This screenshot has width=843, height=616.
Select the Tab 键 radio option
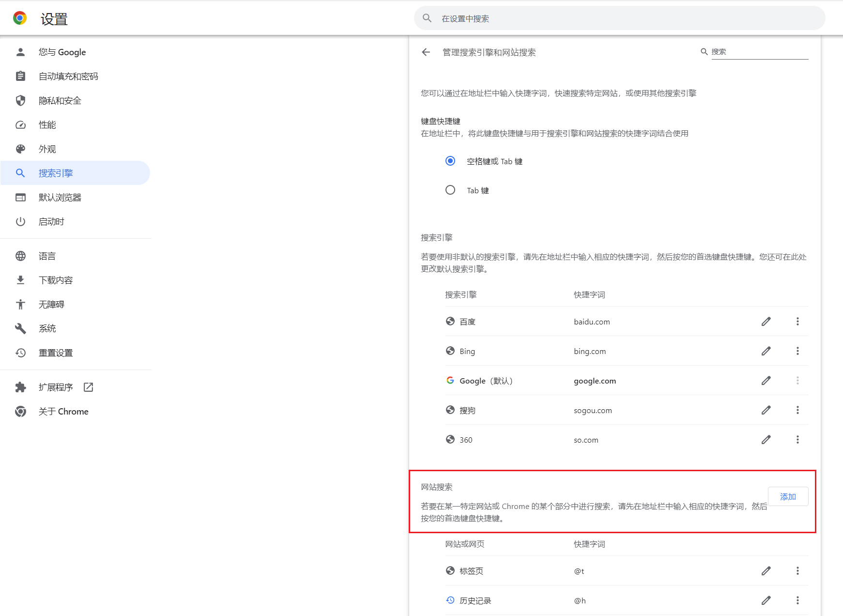450,190
